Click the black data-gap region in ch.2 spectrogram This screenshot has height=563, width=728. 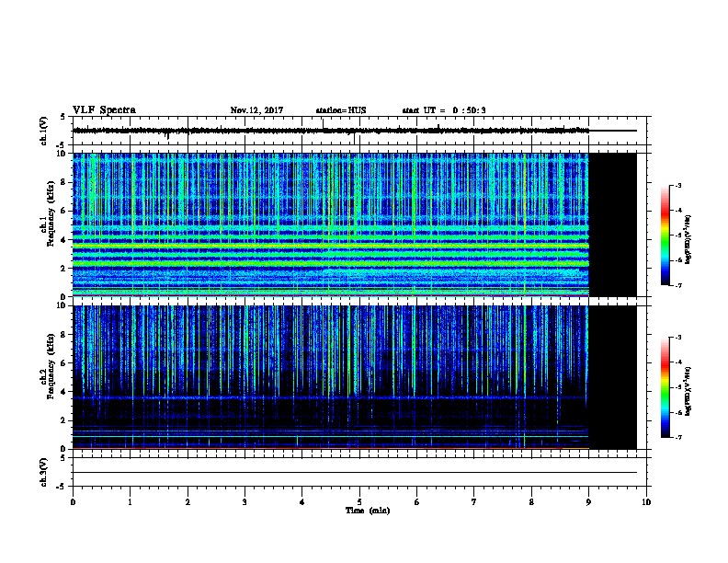tap(613, 377)
